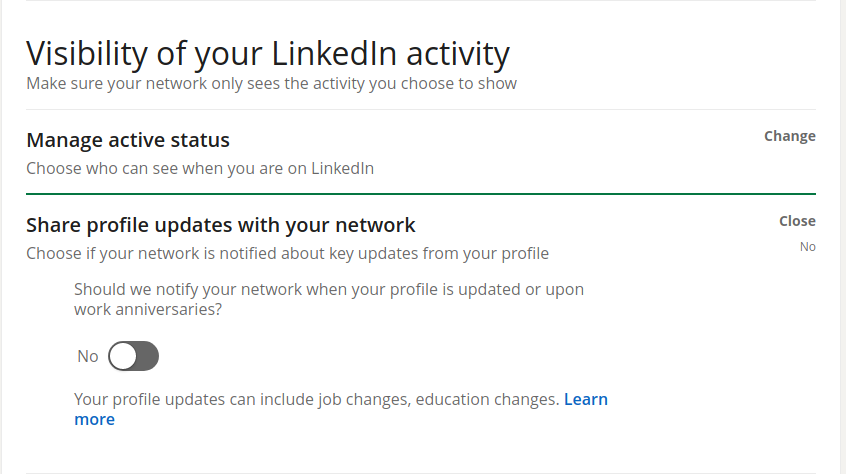Click the word 'more' on the link's second line
Image resolution: width=846 pixels, height=474 pixels.
point(94,419)
